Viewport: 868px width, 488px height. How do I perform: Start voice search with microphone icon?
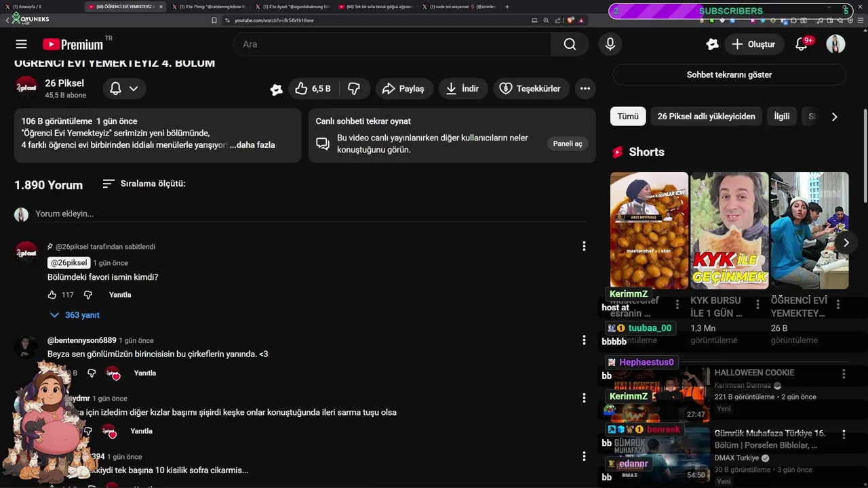tap(610, 44)
